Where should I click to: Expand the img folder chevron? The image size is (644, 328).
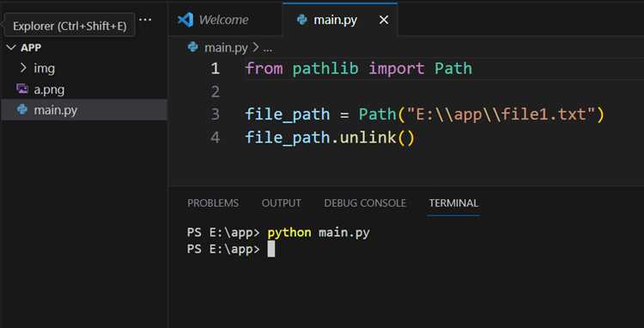(23, 68)
